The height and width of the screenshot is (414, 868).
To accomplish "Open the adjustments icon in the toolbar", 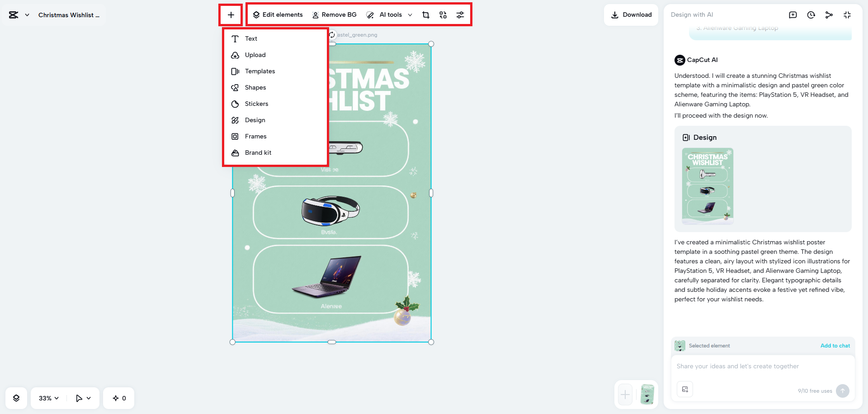I will tap(460, 14).
